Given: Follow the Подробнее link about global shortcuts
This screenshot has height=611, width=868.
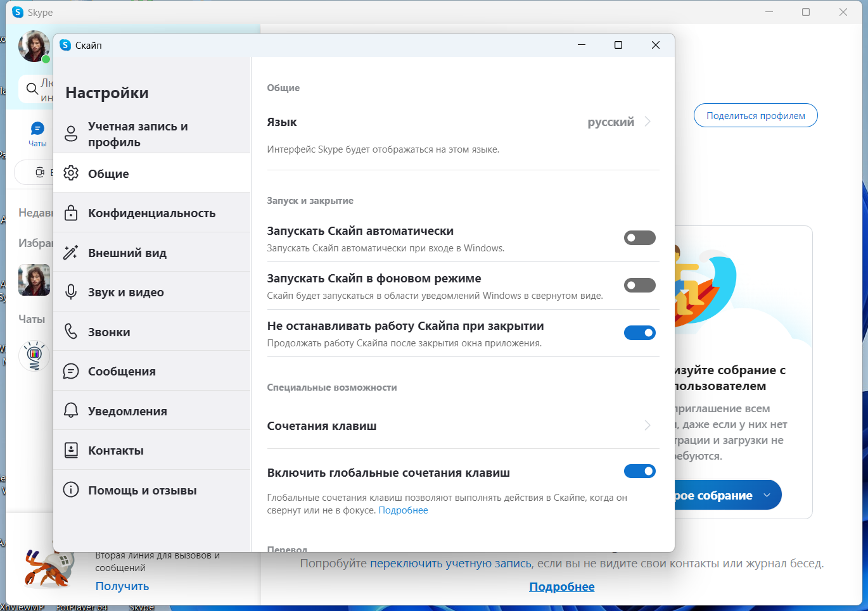Looking at the screenshot, I should point(403,510).
